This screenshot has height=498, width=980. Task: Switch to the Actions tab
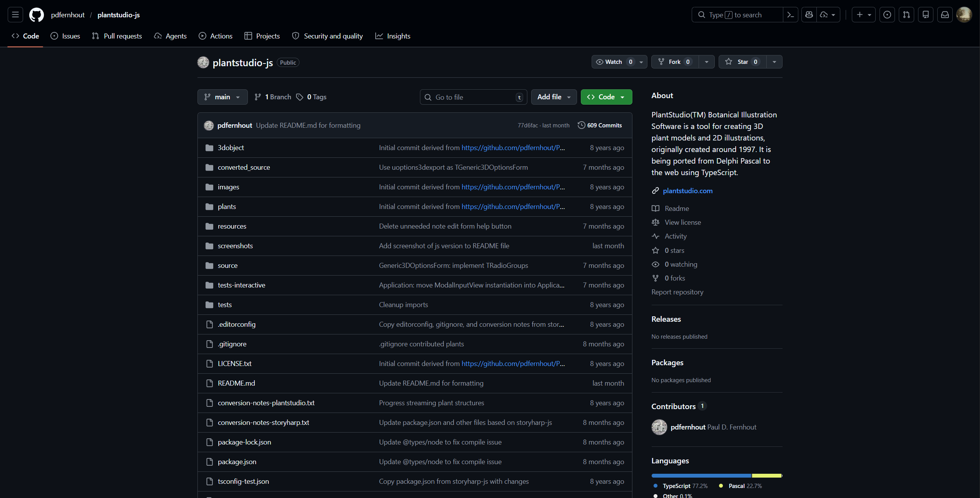point(216,36)
